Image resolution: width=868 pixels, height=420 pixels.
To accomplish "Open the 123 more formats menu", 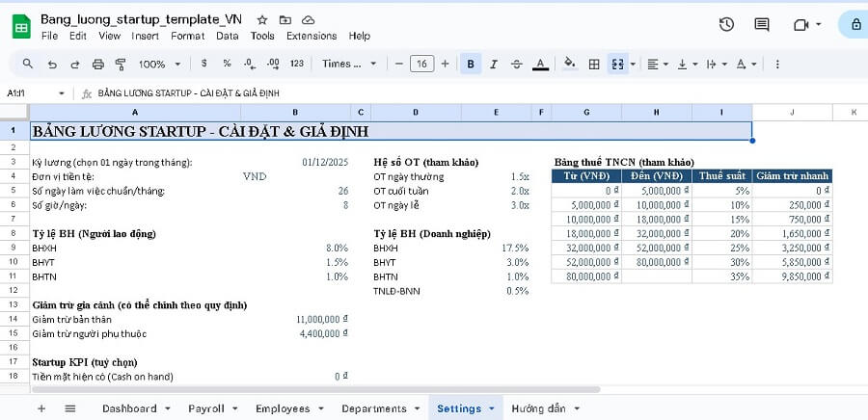I will (297, 64).
